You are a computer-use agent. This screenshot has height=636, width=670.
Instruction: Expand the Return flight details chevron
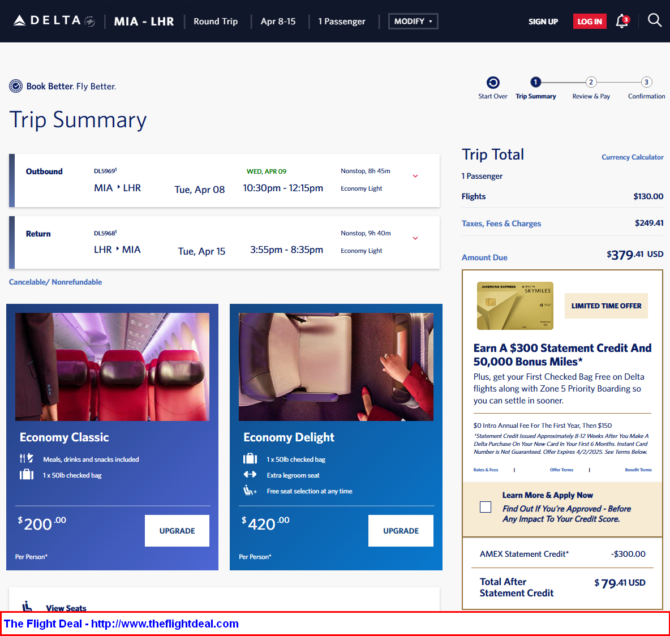pos(415,238)
